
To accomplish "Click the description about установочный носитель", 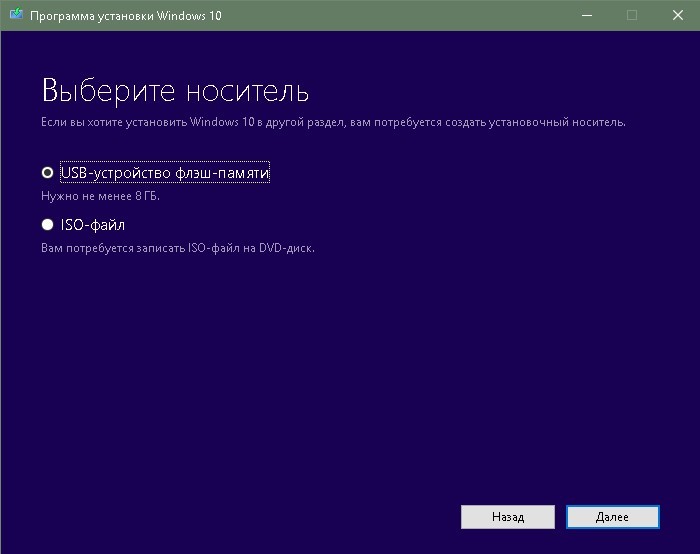I will point(333,122).
